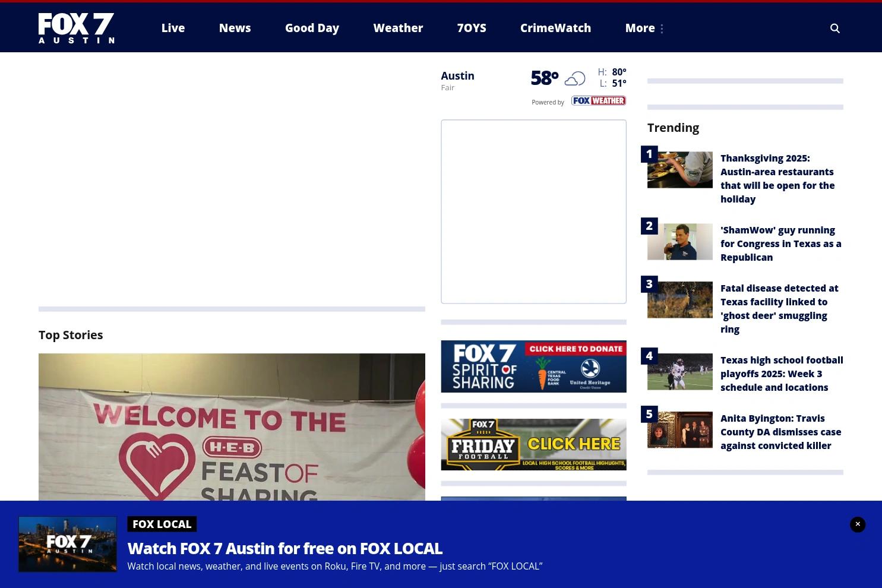Screen dimensions: 882x588
Task: Open CrimeWatch from the navigation
Action: point(555,28)
